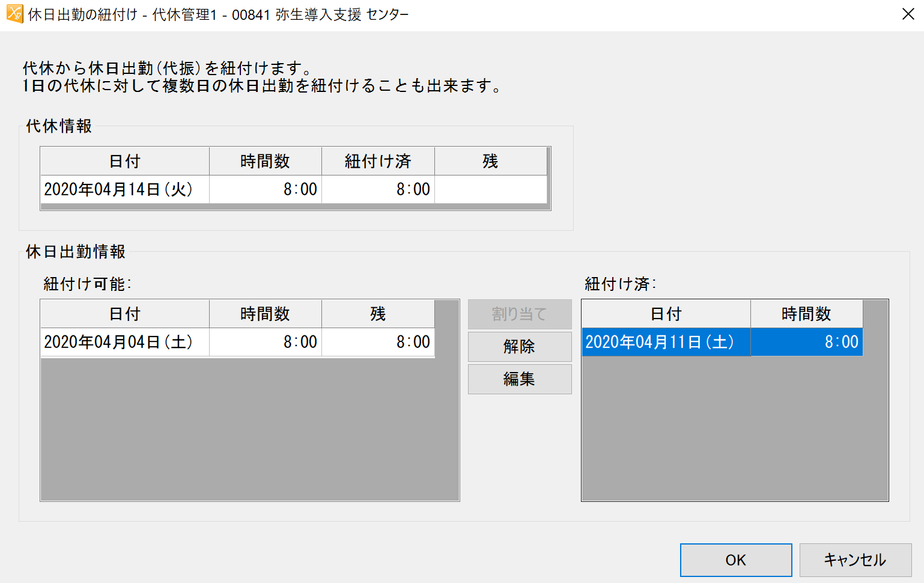
Task: Select 2020年04月04日(土) row in 紐付け可能 list
Action: click(x=237, y=342)
